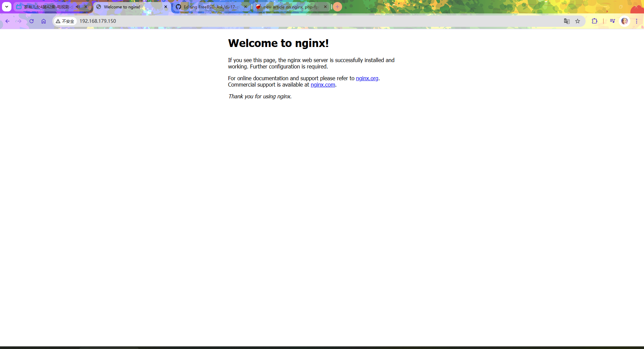Open the Chrome profile avatar

click(x=625, y=21)
